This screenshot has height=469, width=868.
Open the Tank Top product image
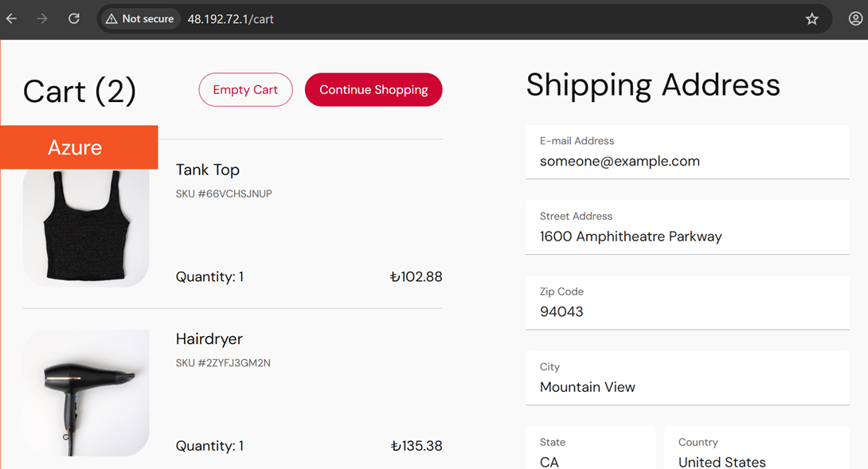(86, 227)
